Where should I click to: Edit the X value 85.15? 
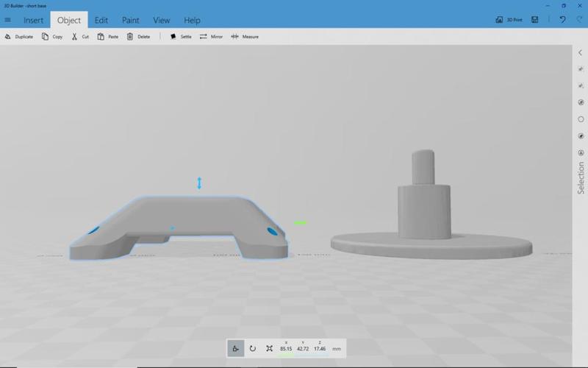[286, 349]
